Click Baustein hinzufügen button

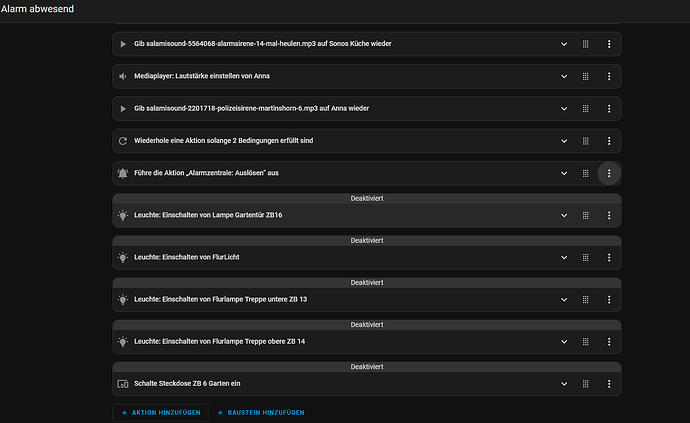261,412
